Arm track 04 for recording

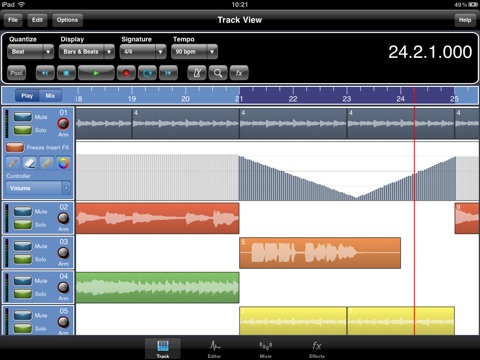coord(63,287)
